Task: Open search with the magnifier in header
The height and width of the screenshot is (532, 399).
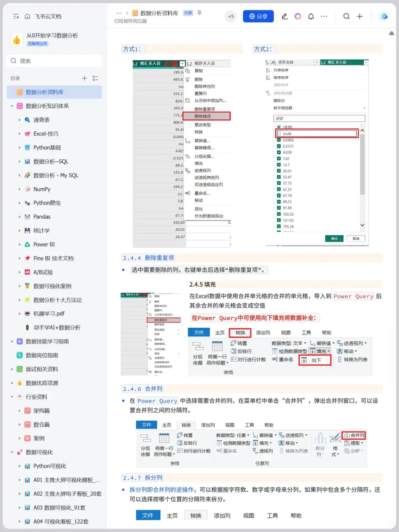Action: (x=346, y=16)
